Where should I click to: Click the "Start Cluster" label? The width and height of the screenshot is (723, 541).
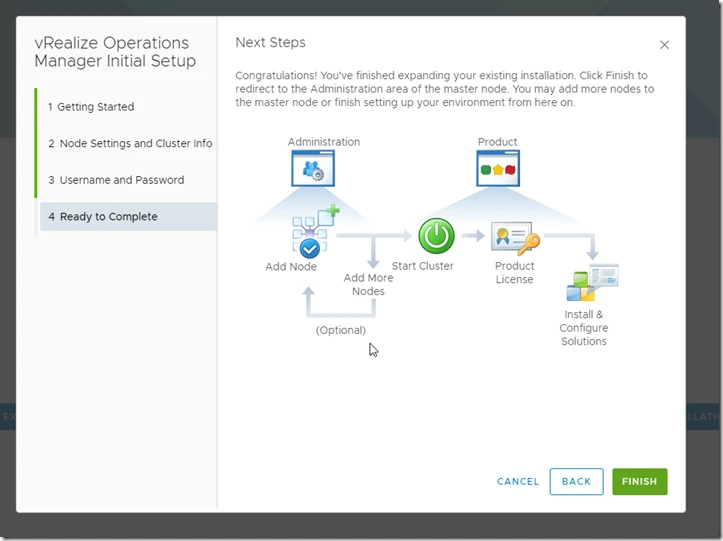(x=423, y=266)
